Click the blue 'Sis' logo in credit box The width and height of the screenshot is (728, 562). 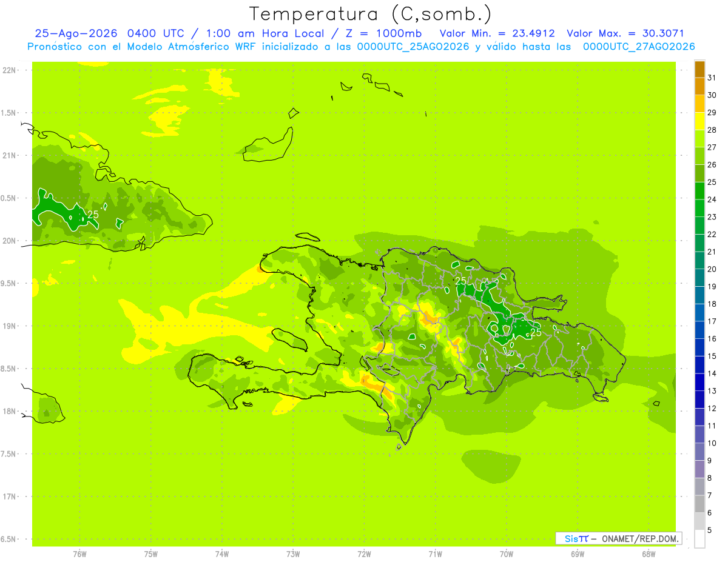coord(571,538)
